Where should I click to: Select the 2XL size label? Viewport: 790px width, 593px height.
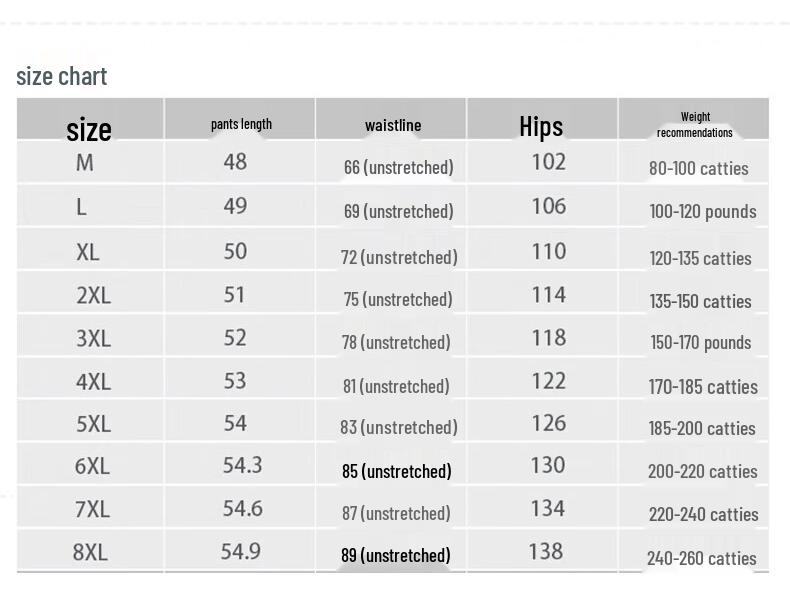(94, 295)
